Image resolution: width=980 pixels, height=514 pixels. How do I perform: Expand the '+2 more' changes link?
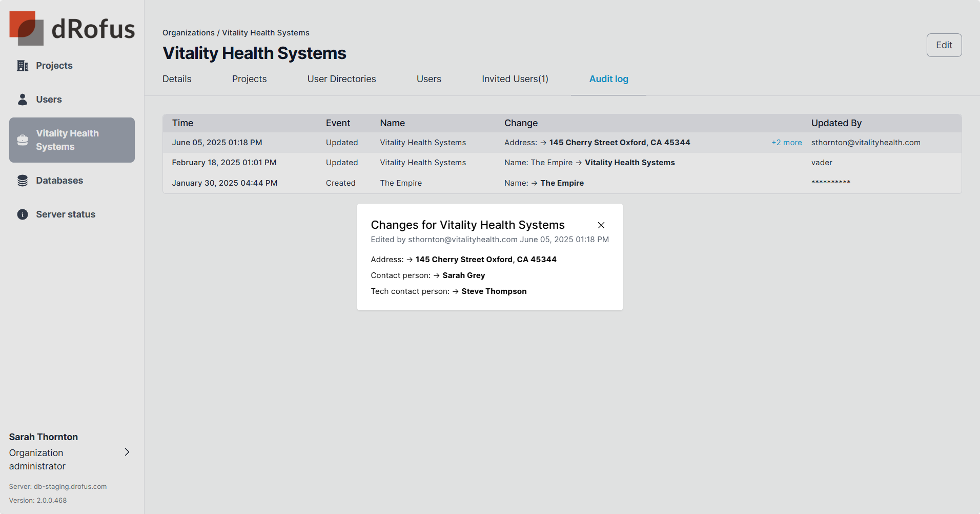(786, 143)
